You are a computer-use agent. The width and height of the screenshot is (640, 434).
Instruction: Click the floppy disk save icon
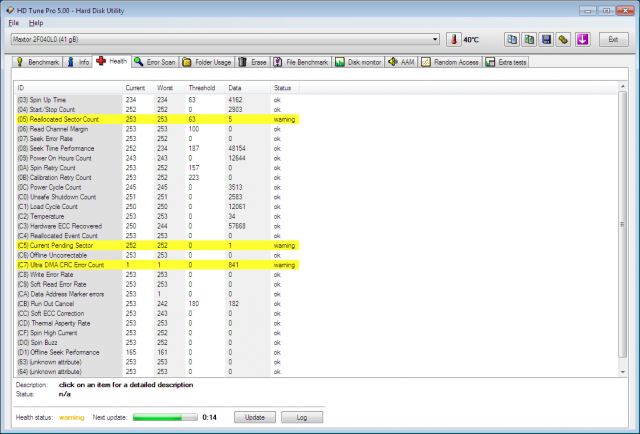[x=546, y=39]
